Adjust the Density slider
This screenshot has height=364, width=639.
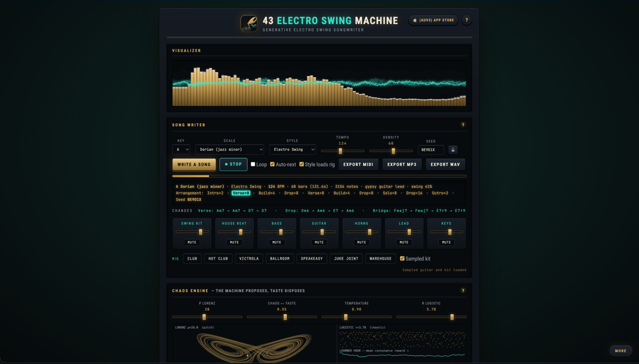pos(391,151)
